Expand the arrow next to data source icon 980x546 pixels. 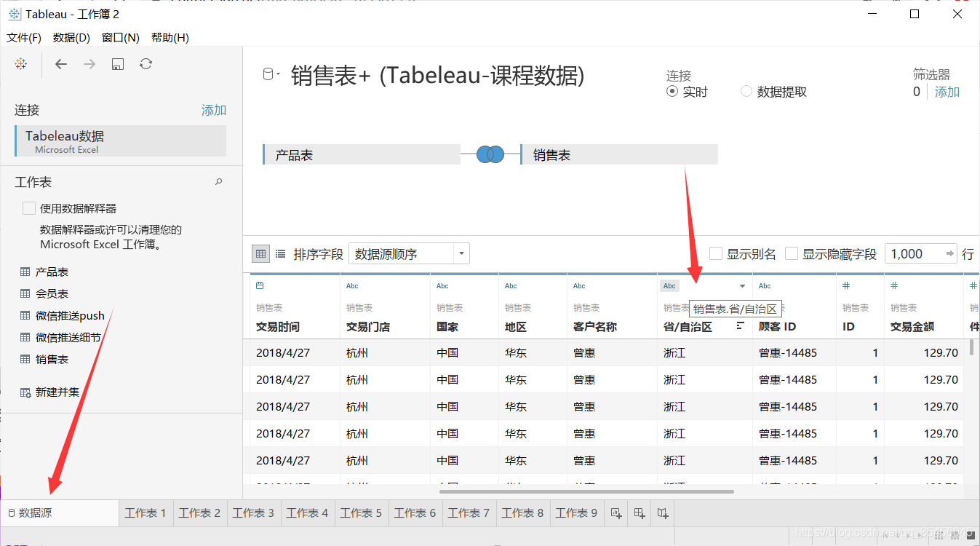[277, 75]
